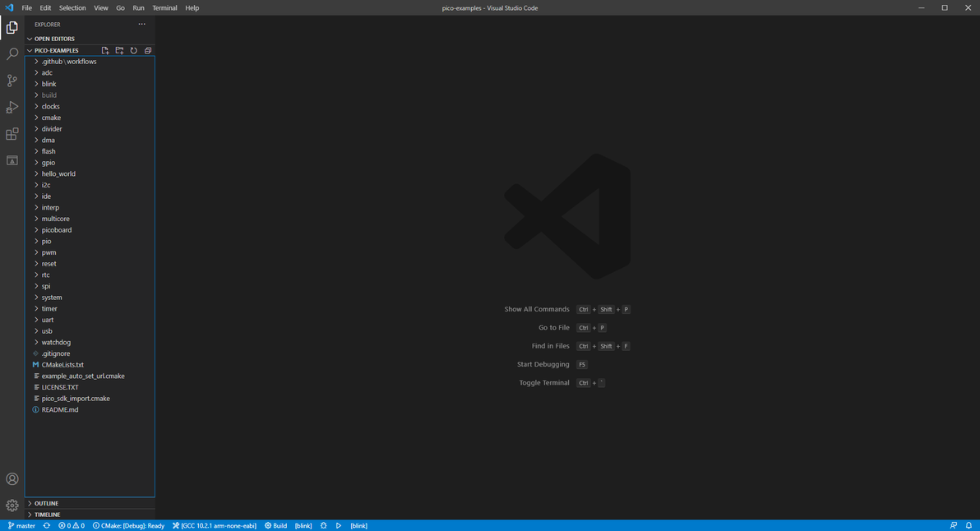Open the Run menu

coord(138,8)
